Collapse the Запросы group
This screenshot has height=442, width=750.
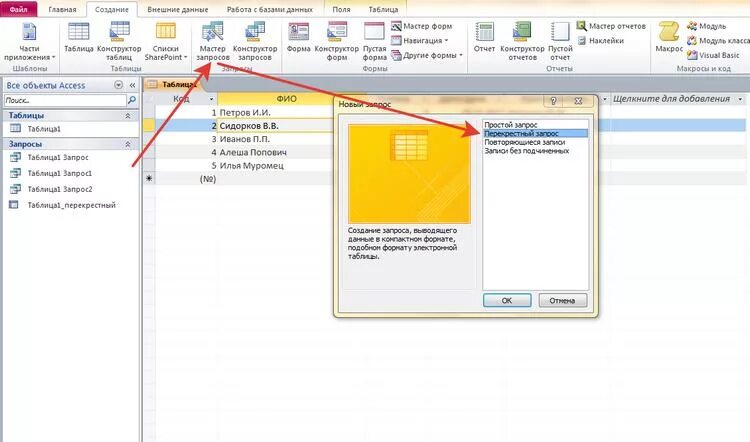tap(128, 144)
